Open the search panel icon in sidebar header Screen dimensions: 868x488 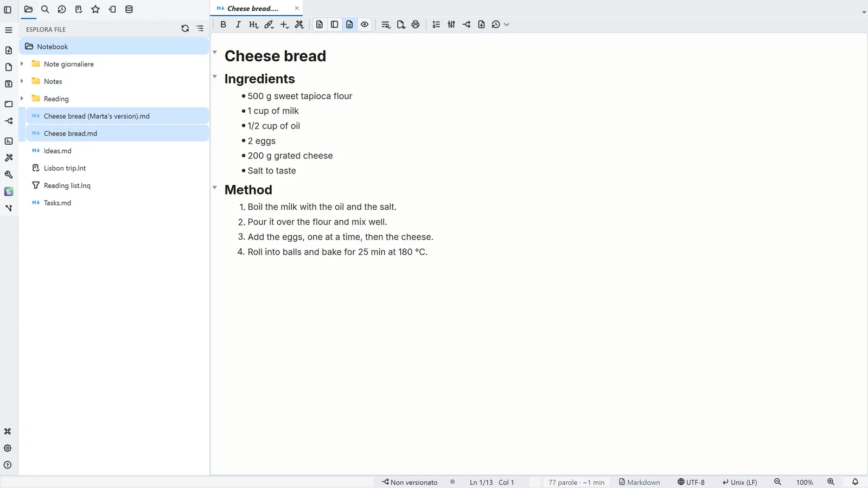[x=45, y=9]
